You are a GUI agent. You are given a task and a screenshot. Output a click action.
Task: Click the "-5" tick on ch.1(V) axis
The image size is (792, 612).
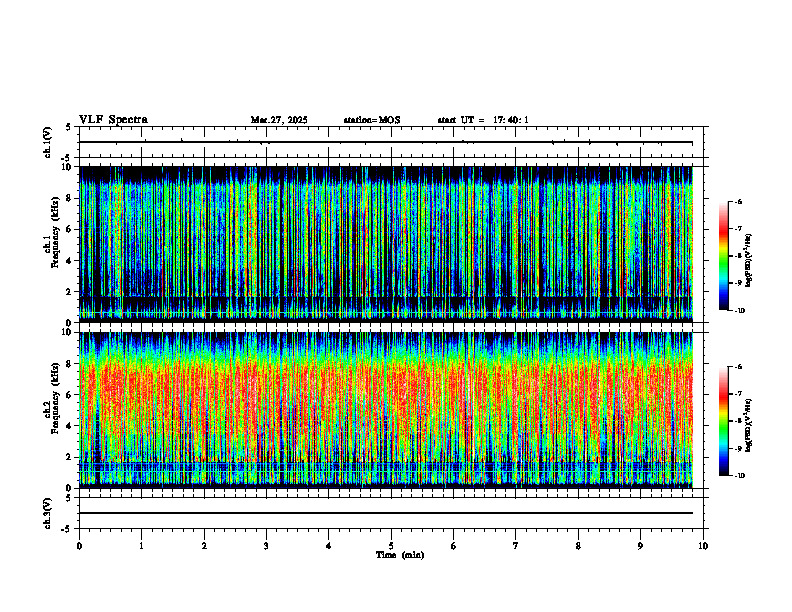point(67,158)
